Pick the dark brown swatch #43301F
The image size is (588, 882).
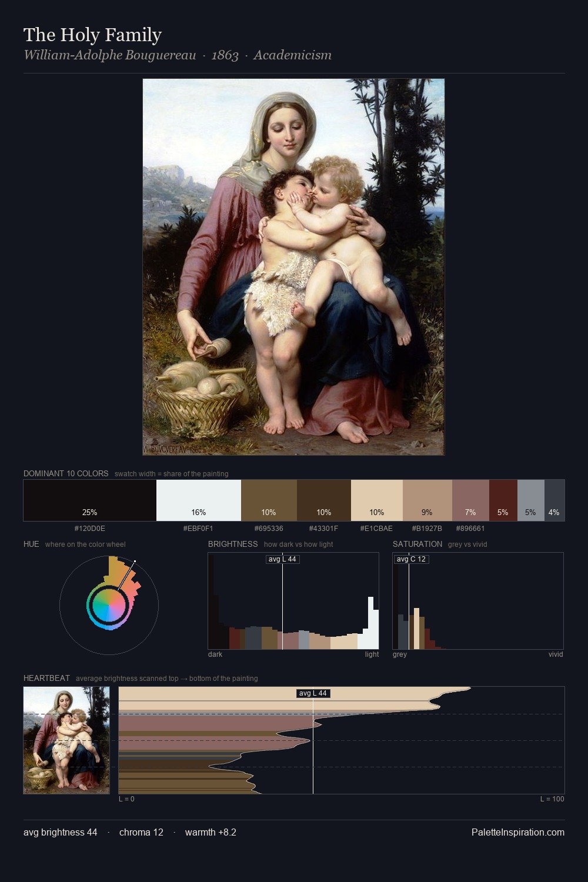coord(324,500)
